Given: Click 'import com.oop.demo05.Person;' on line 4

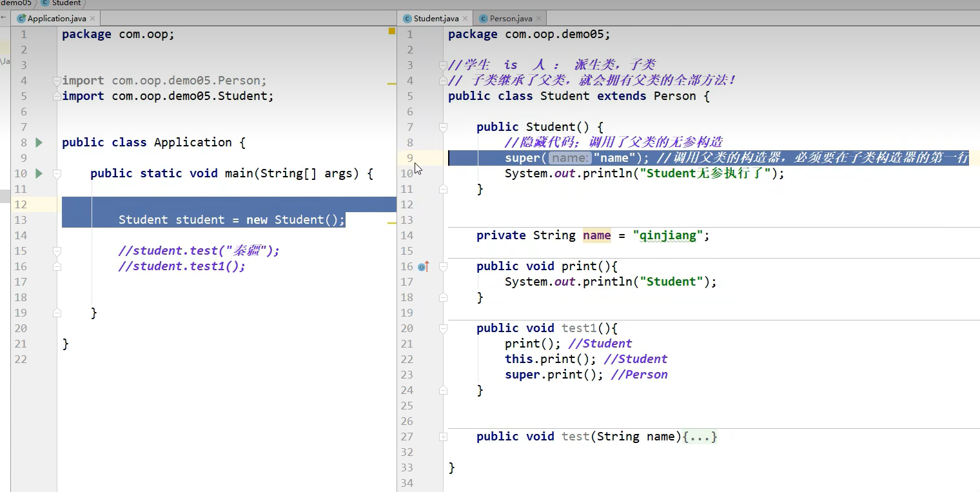Looking at the screenshot, I should 164,81.
